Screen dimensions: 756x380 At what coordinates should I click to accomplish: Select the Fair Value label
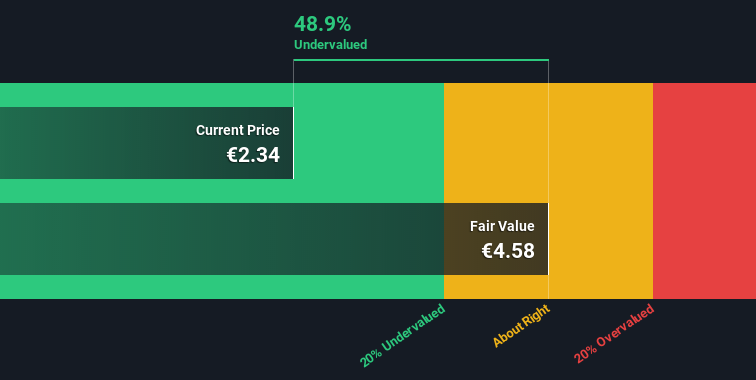pos(502,226)
